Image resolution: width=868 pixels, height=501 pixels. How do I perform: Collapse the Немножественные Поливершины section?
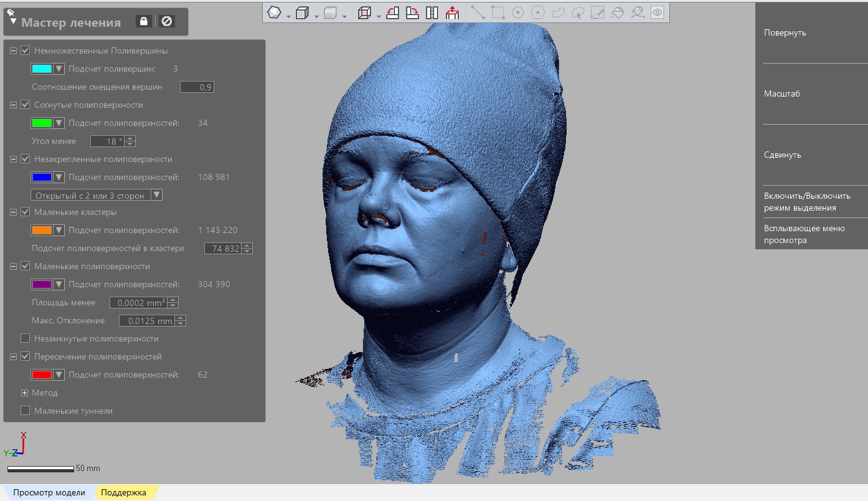14,50
